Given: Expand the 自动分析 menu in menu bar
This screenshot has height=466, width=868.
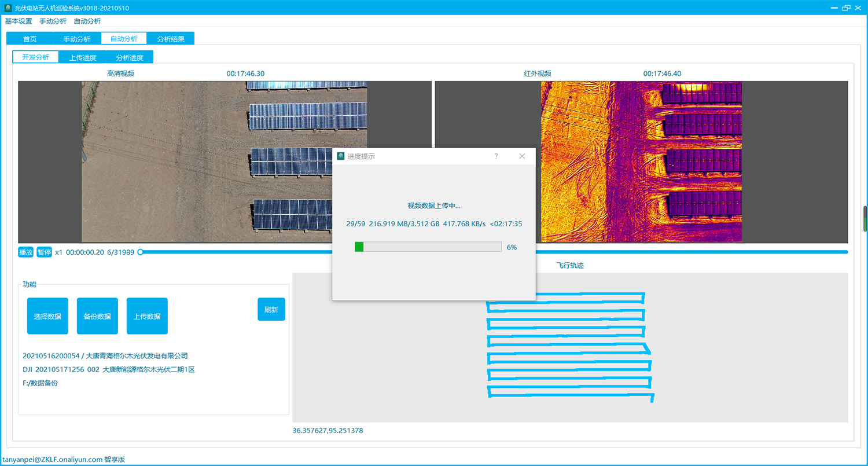Looking at the screenshot, I should pos(87,21).
